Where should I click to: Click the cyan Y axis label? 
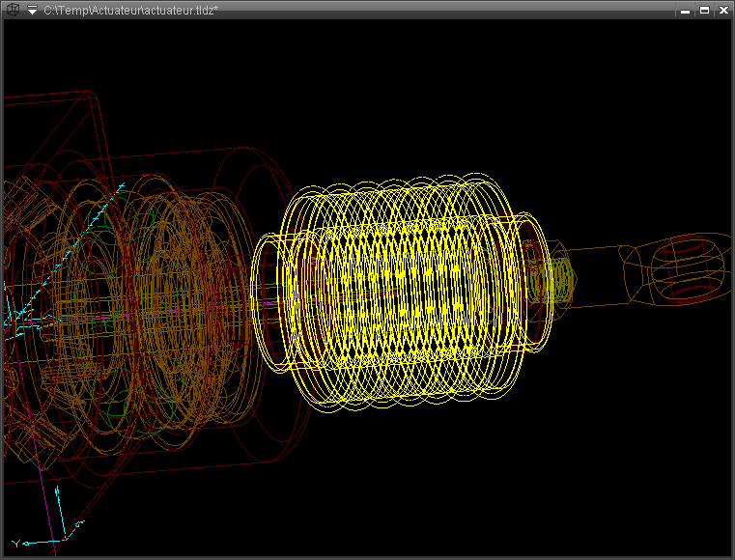point(15,542)
